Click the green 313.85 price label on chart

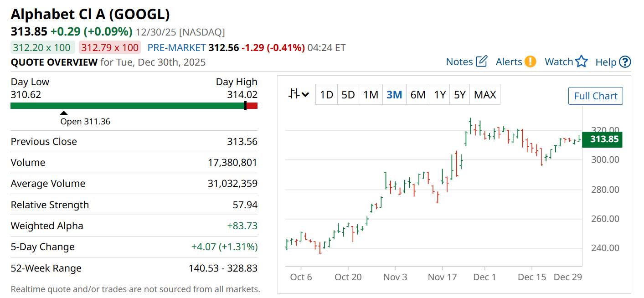[x=604, y=139]
